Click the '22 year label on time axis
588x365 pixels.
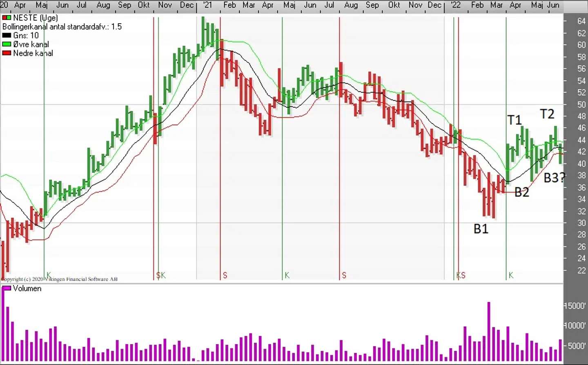(x=456, y=5)
